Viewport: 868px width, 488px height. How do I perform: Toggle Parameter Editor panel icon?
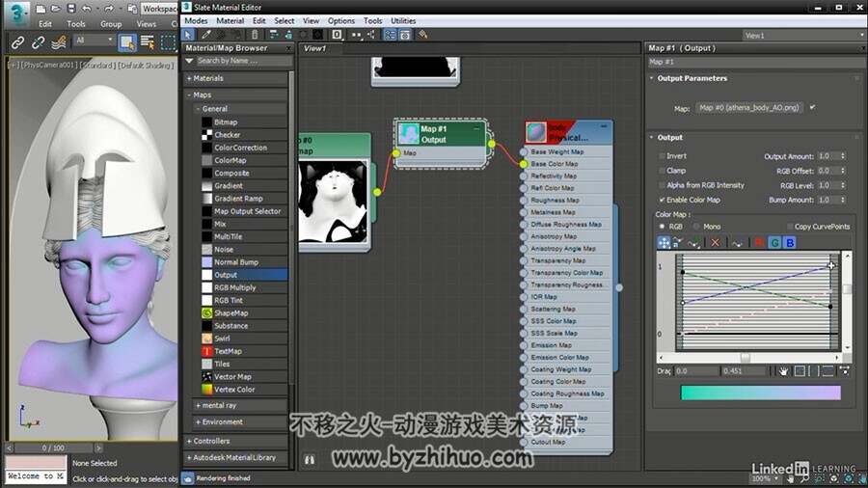coord(405,35)
